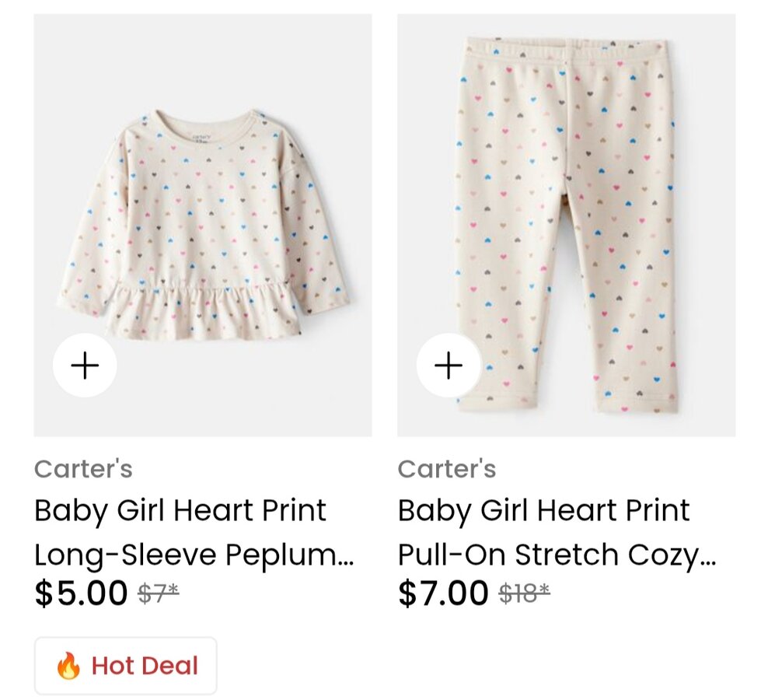Tap the plus icon on the heart print pants
Viewport: 761px width, 700px height.
click(449, 366)
